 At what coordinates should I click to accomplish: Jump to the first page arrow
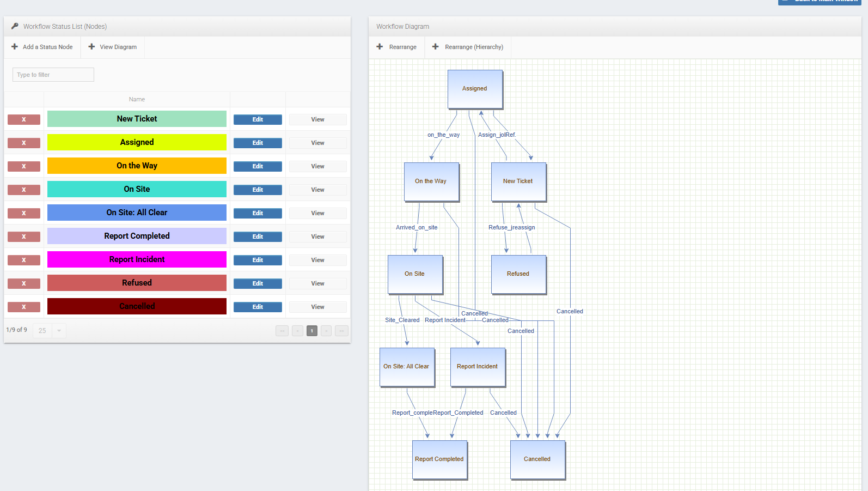click(282, 331)
